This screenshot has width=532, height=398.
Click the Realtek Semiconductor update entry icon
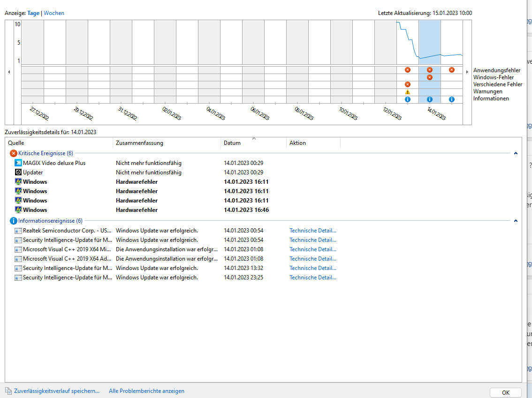click(19, 230)
